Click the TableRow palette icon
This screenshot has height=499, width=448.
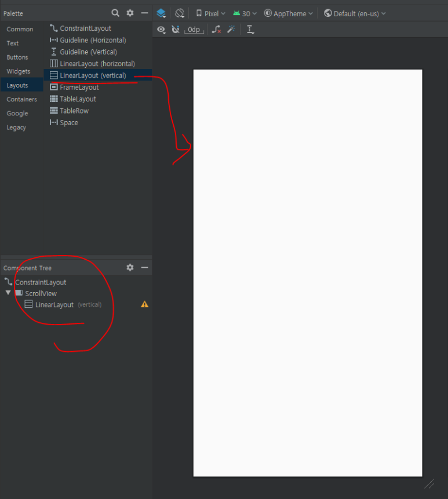(x=54, y=111)
